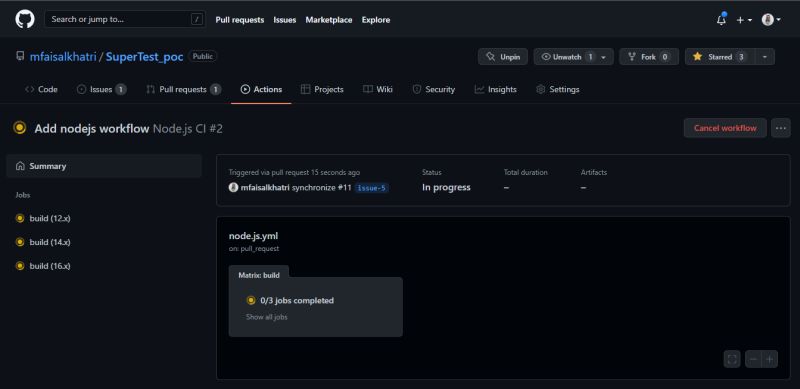Open mfaisalkhatri owner profile link

pyautogui.click(x=63, y=57)
